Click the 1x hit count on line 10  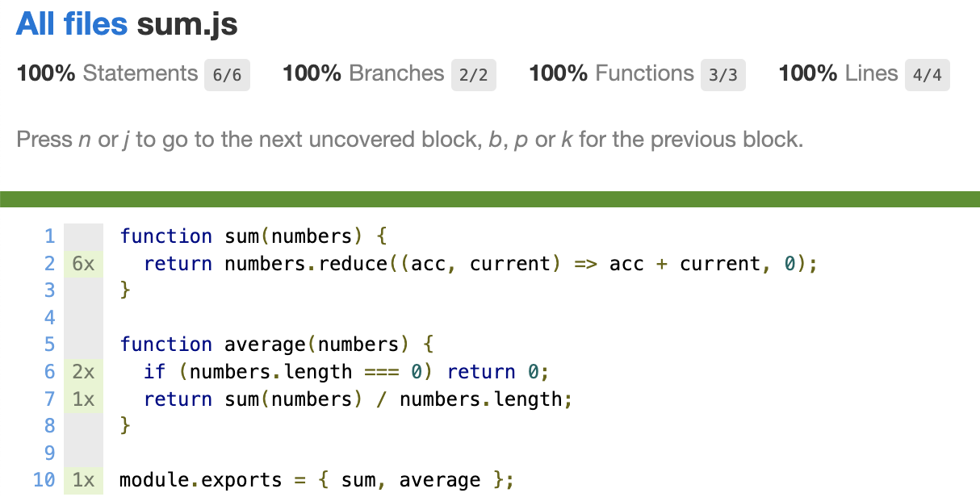tap(83, 481)
